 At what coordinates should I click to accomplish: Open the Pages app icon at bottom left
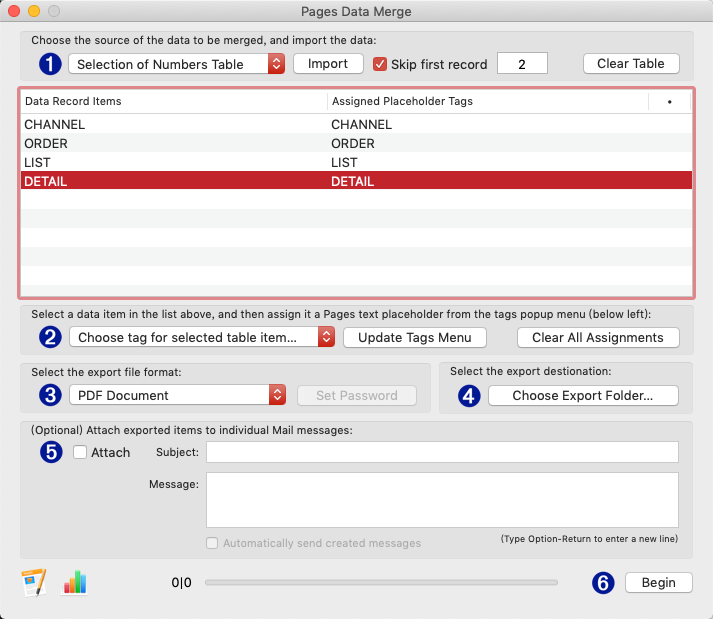pos(34,582)
